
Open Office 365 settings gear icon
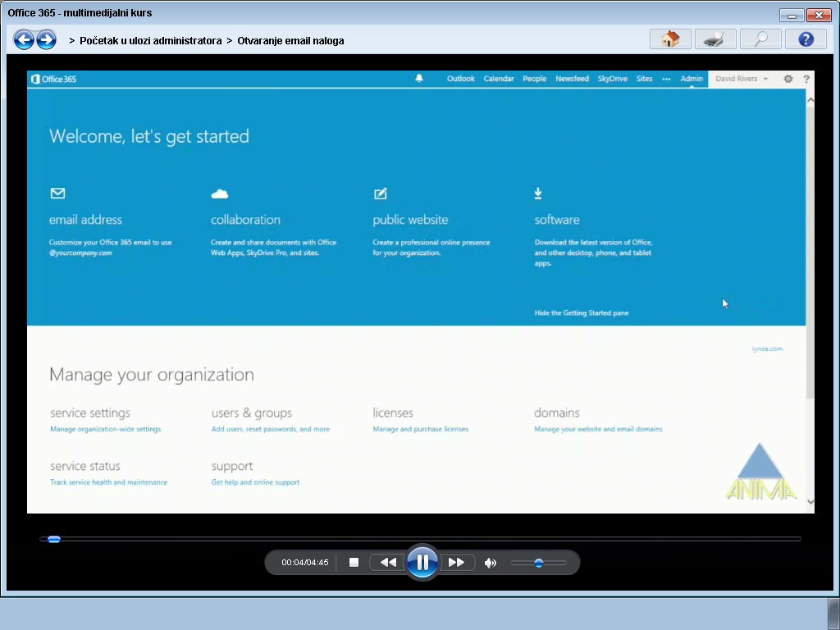pyautogui.click(x=787, y=78)
